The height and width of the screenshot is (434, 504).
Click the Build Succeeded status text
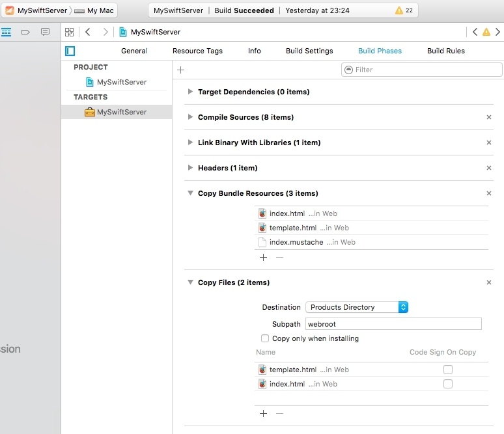[x=244, y=10]
